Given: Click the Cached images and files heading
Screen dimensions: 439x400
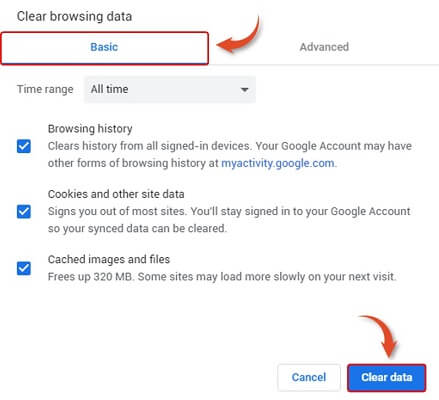Looking at the screenshot, I should (109, 259).
